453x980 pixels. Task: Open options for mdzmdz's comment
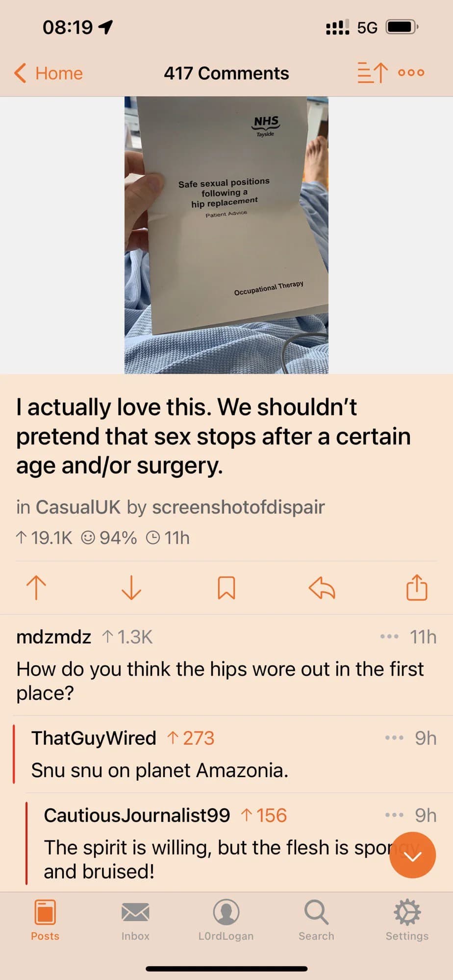(389, 637)
